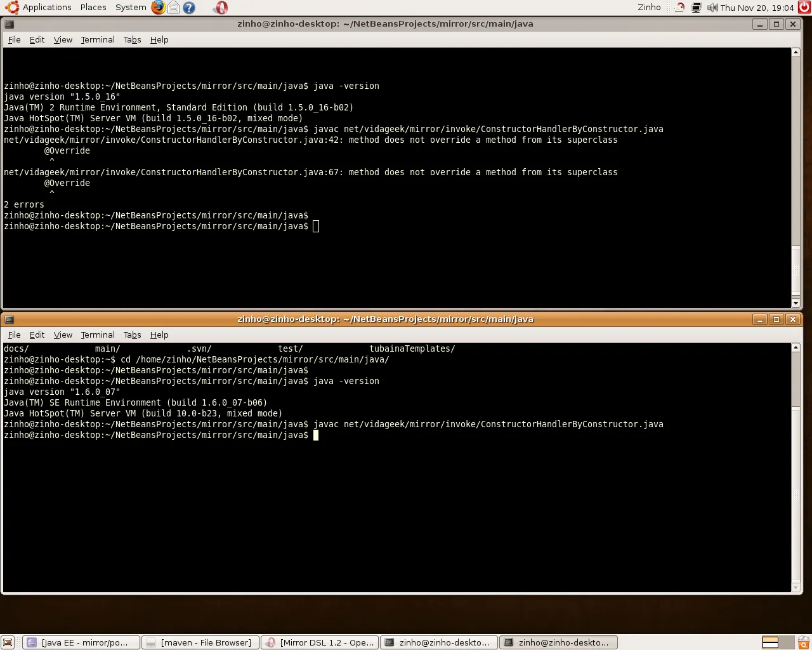Open the Tabs menu in lower terminal window
Viewport: 812px width, 650px height.
tap(132, 335)
